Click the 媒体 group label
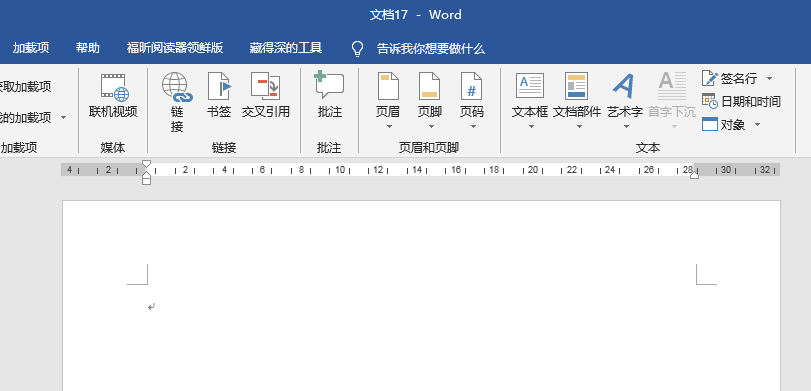The width and height of the screenshot is (811, 391). [113, 148]
